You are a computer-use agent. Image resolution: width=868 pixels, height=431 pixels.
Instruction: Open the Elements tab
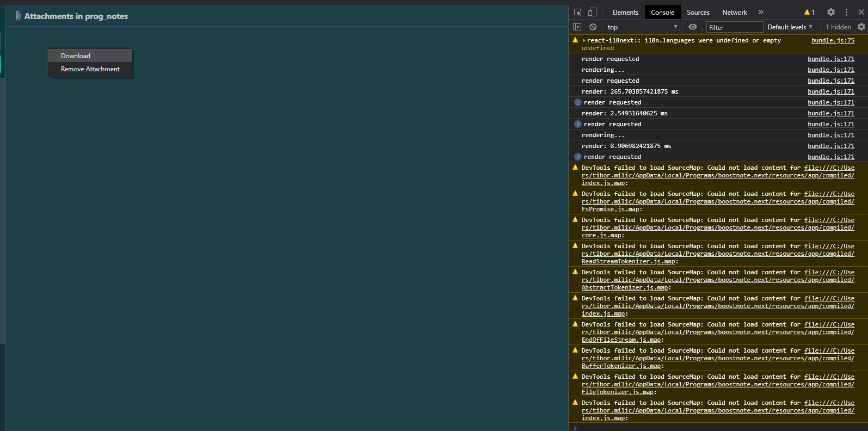point(625,13)
